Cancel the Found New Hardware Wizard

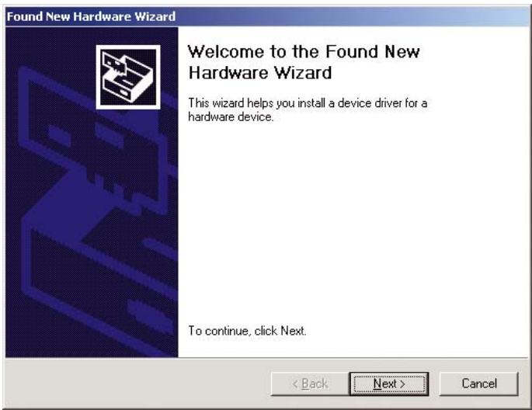pyautogui.click(x=478, y=384)
